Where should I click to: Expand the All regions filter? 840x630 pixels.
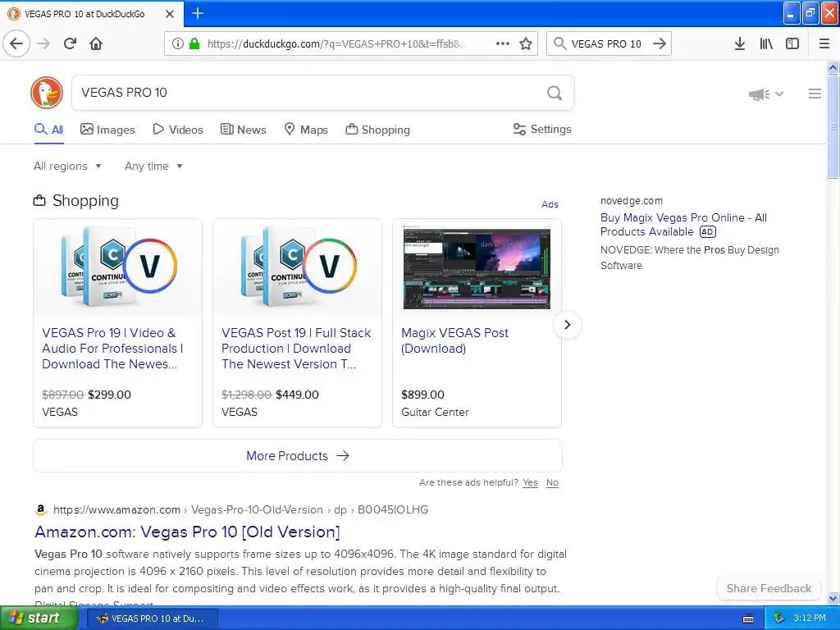[67, 166]
